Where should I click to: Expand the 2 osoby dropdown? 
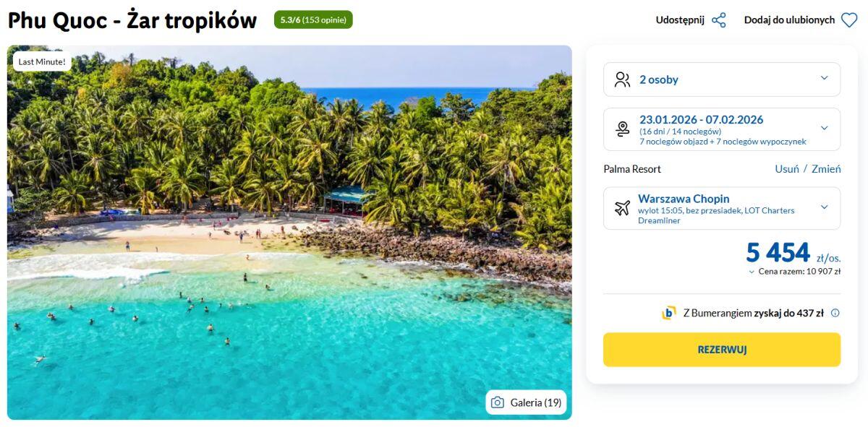[824, 79]
